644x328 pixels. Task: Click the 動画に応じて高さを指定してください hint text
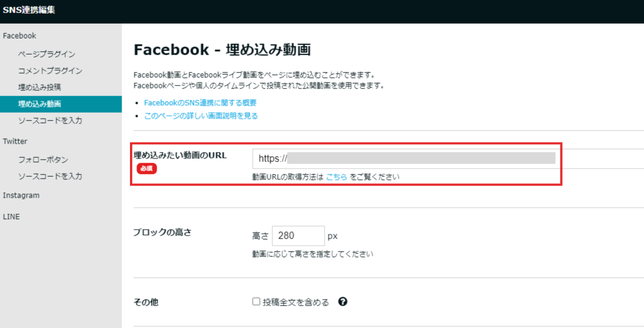[x=313, y=254]
